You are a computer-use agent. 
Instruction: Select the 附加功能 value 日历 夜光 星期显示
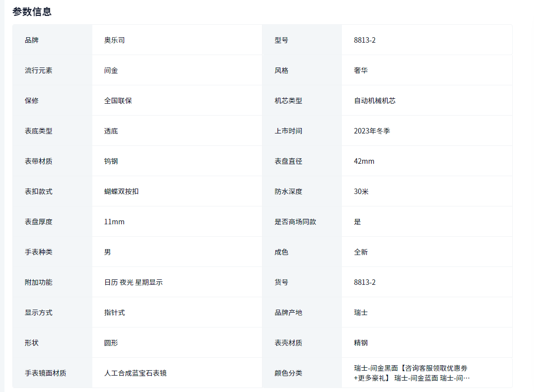[133, 282]
